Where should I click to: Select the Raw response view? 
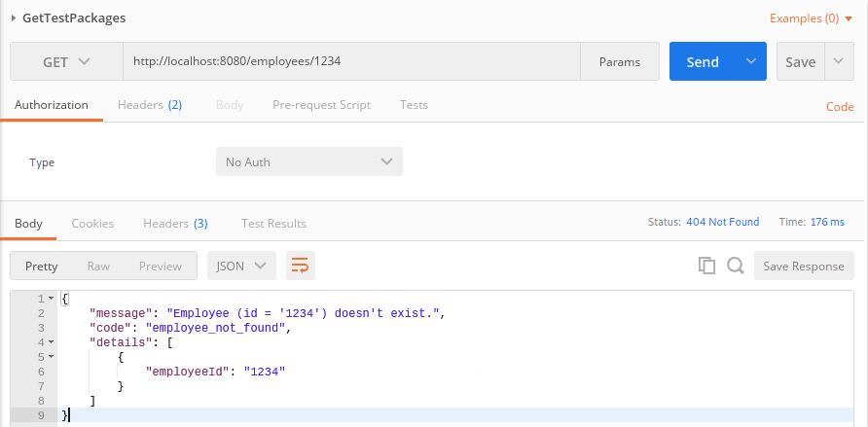[x=98, y=267]
